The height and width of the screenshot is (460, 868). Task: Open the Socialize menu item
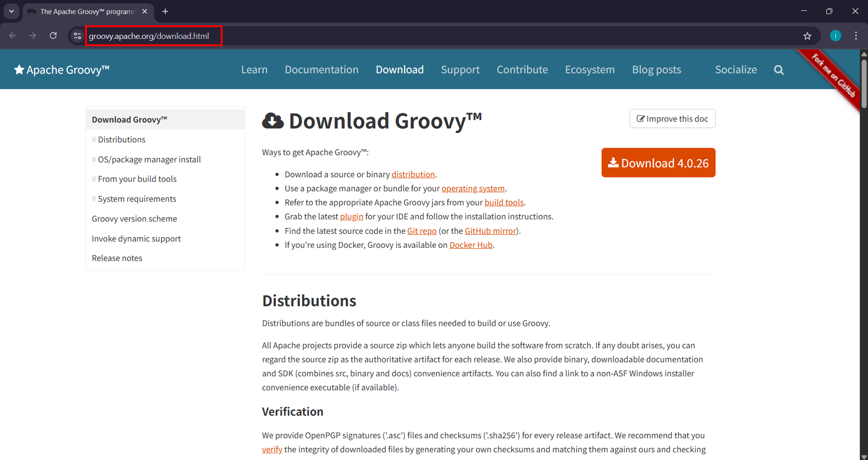pyautogui.click(x=736, y=70)
